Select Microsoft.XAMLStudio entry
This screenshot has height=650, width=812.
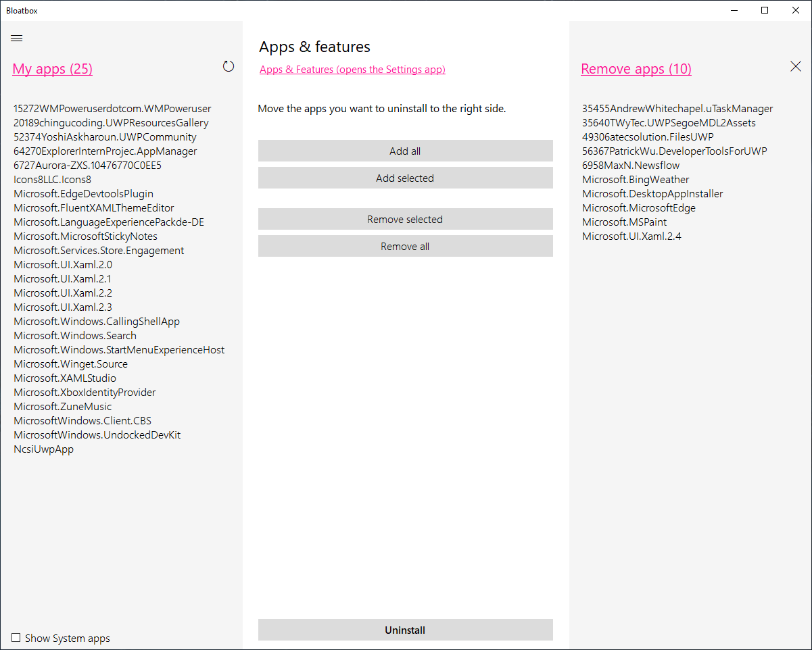[x=65, y=378]
